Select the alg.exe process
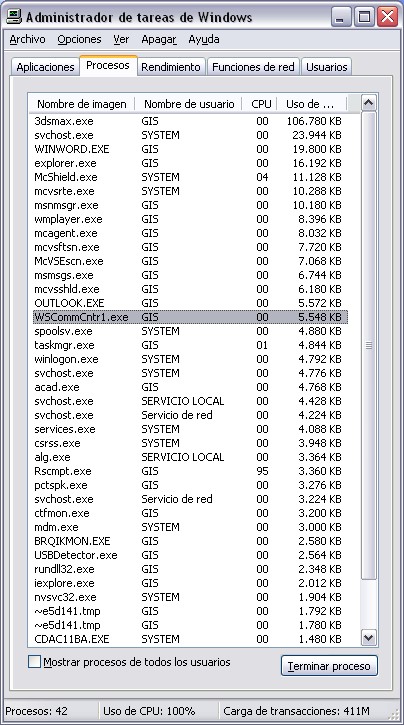 (190, 457)
